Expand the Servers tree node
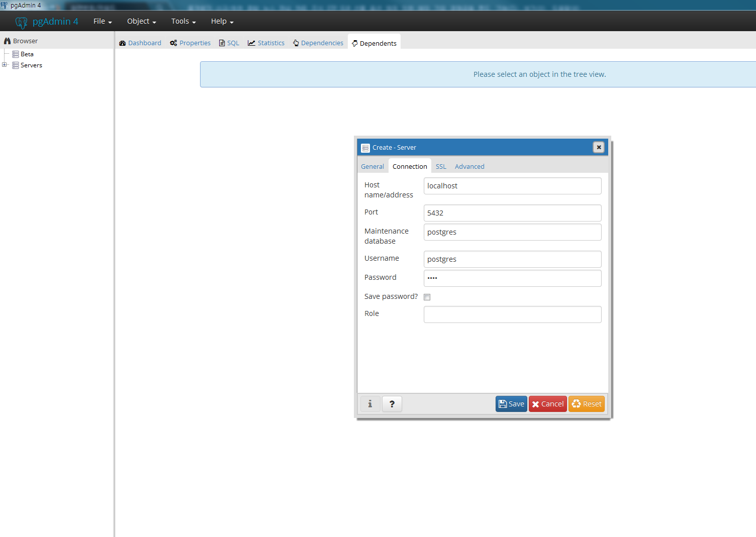Viewport: 756px width, 537px height. [x=5, y=65]
